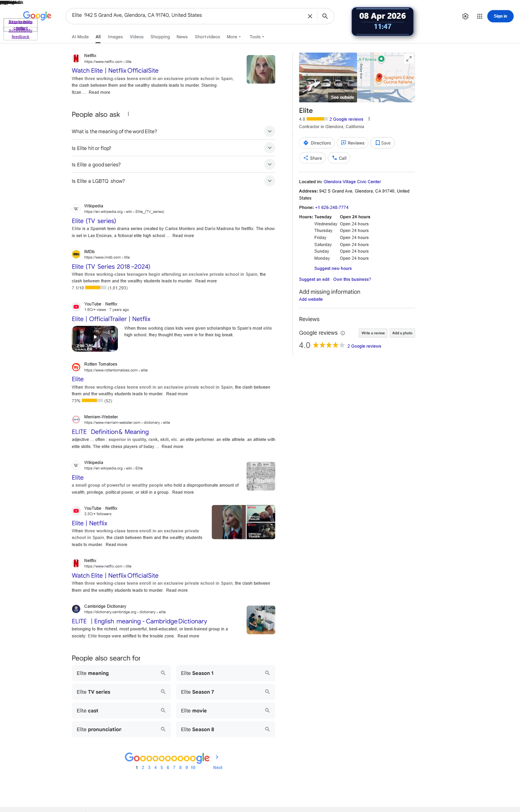Open the settings gear icon
Image resolution: width=526 pixels, height=812 pixels.
pyautogui.click(x=465, y=16)
